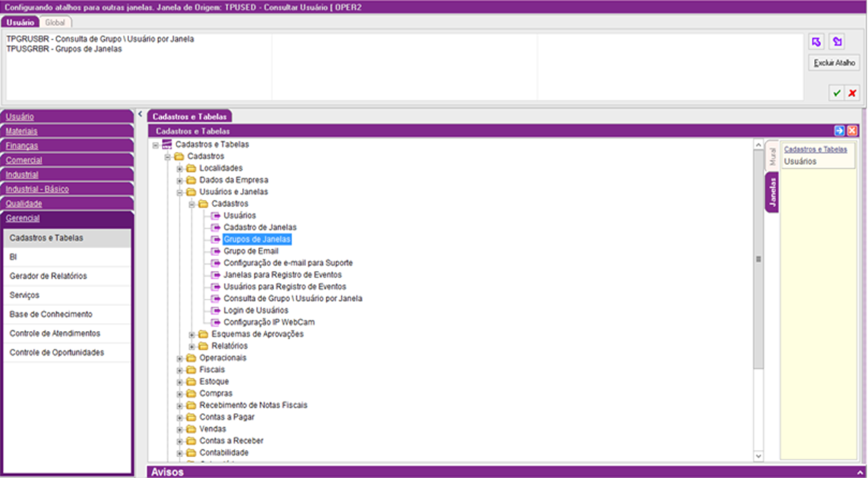Click blue arrow icon in Cadastros e Tabelas header
Image resolution: width=868 pixels, height=478 pixels.
(839, 131)
